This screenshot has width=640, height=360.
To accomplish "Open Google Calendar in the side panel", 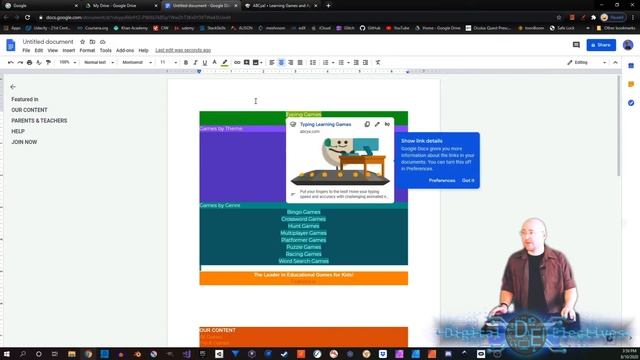I will click(x=631, y=66).
